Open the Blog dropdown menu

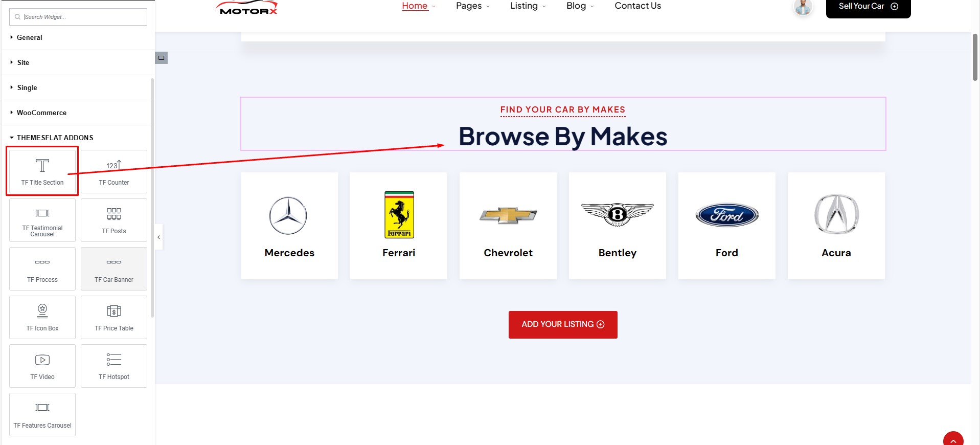pos(580,6)
